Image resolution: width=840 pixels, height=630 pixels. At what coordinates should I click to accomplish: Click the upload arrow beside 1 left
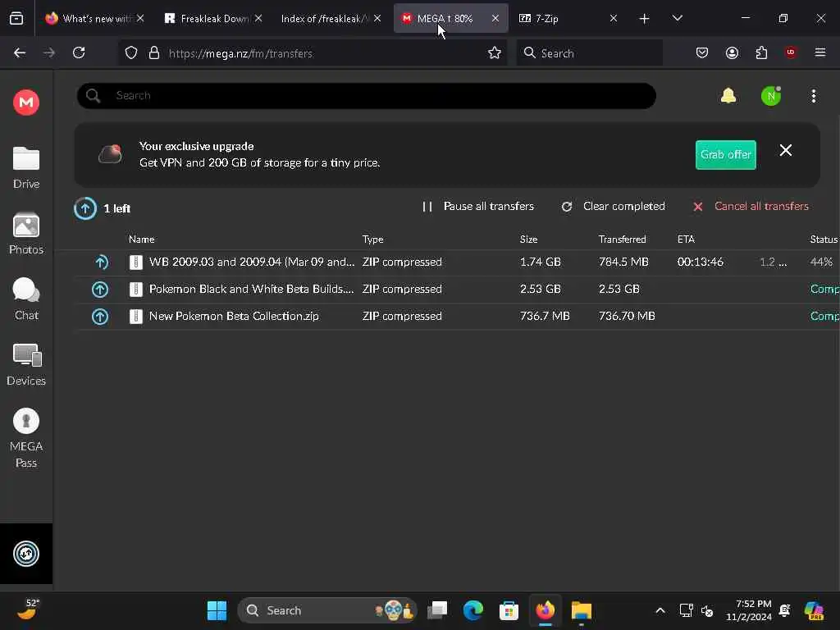click(x=85, y=208)
